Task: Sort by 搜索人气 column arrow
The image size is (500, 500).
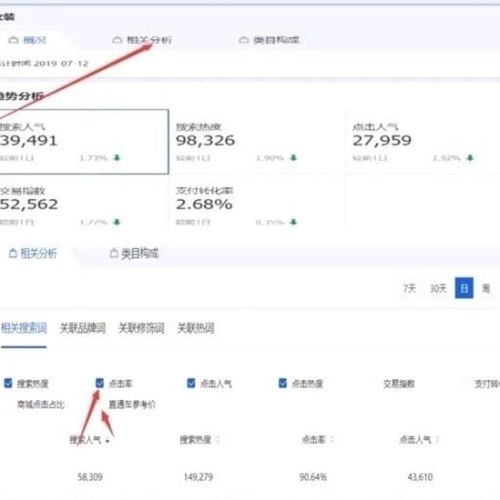Action: (107, 441)
